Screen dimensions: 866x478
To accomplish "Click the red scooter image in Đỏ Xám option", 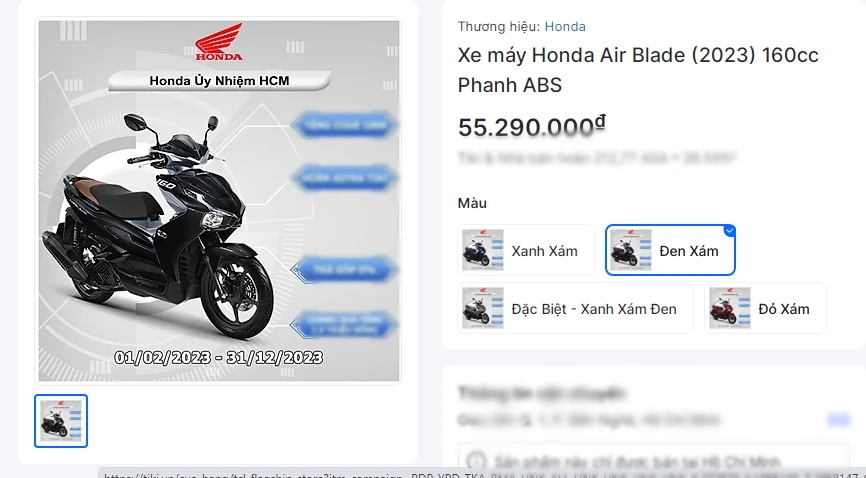I will (730, 308).
